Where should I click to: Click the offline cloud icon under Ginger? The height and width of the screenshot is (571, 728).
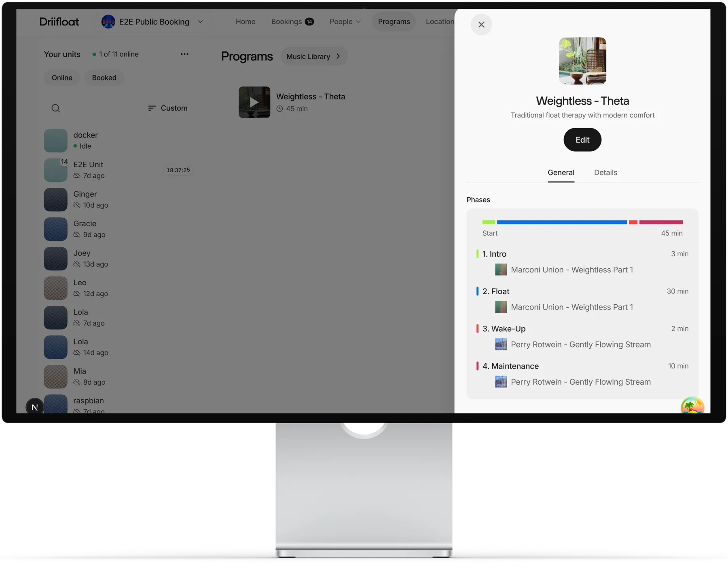click(77, 205)
